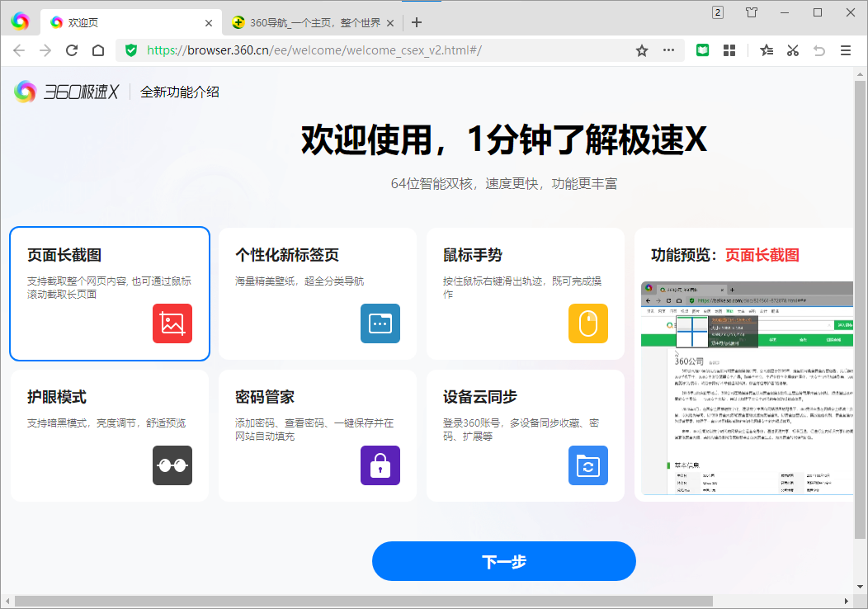Click the tab count indicator showing 2
Screen dimensions: 868x609
point(718,12)
